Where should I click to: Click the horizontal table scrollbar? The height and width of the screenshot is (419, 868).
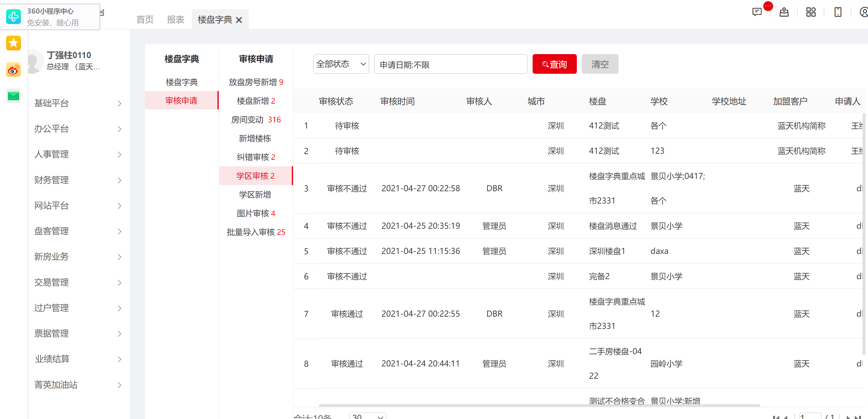(539, 405)
